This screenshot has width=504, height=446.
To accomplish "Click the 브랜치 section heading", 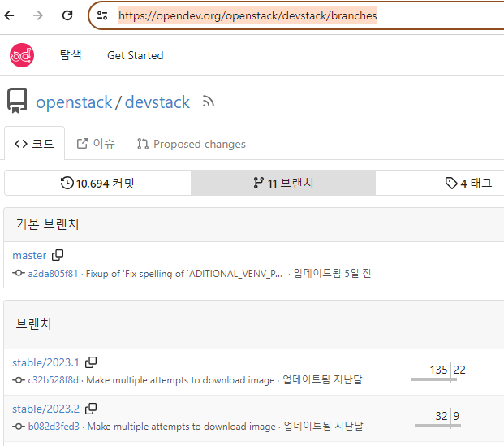I will (x=33, y=323).
